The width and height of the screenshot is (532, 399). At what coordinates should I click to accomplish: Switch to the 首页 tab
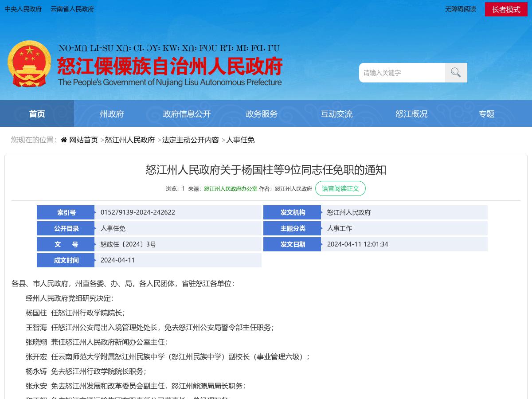tap(37, 113)
